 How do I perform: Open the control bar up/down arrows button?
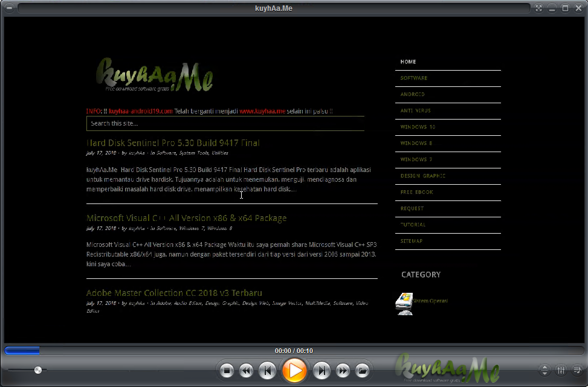click(544, 371)
